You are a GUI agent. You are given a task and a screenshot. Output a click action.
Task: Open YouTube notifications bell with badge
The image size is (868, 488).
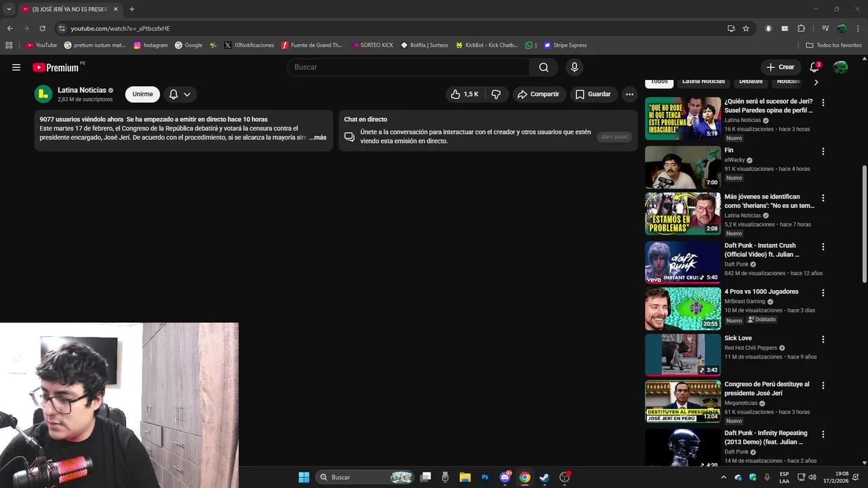pyautogui.click(x=815, y=67)
